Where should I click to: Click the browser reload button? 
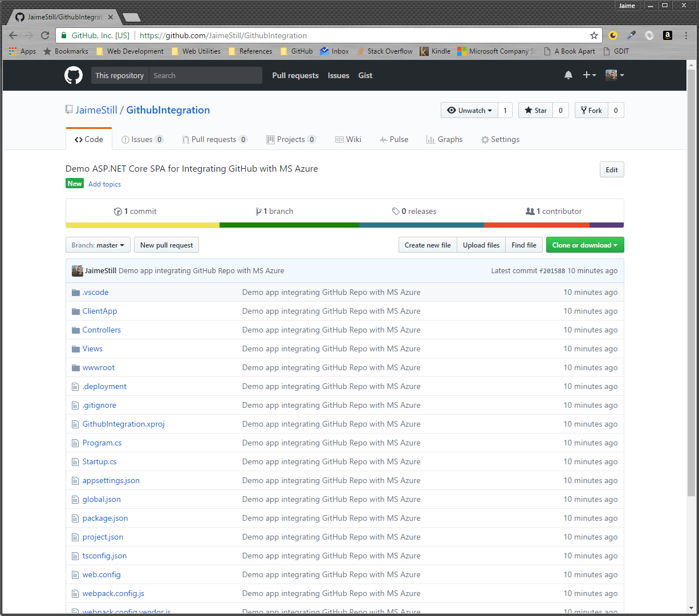click(45, 35)
